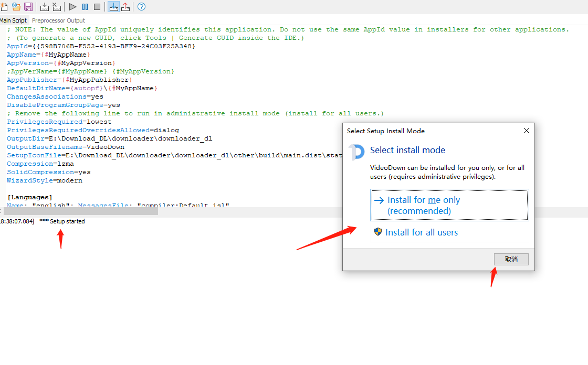Click the AppName={#MyAppName} line
Image resolution: width=588 pixels, height=365 pixels.
pos(48,55)
